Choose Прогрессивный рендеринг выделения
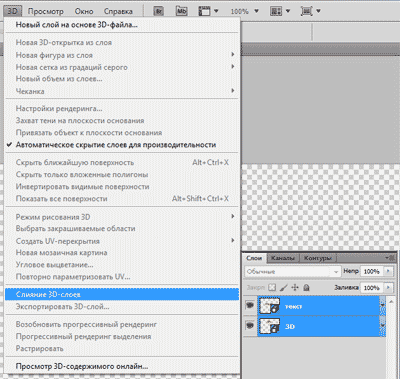 tap(122, 337)
